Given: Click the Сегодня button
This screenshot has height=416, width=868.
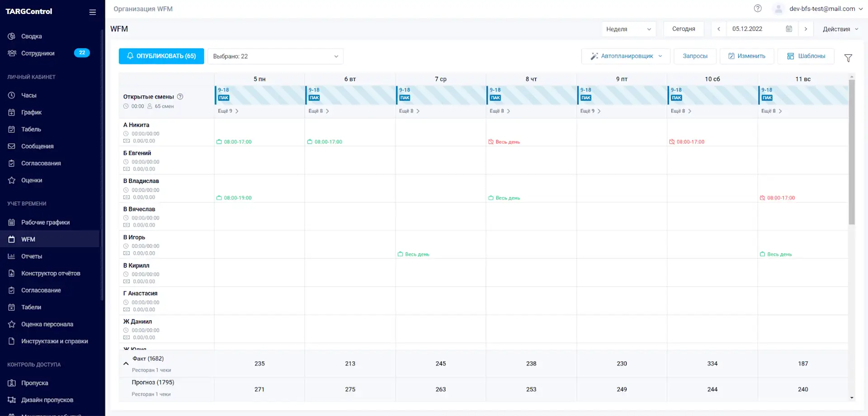Looking at the screenshot, I should tap(684, 29).
